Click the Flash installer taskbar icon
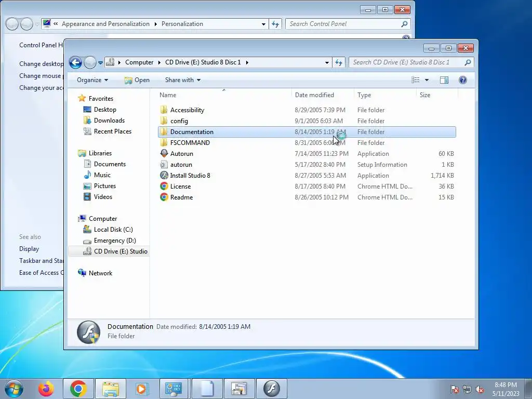The image size is (532, 399). [x=271, y=389]
